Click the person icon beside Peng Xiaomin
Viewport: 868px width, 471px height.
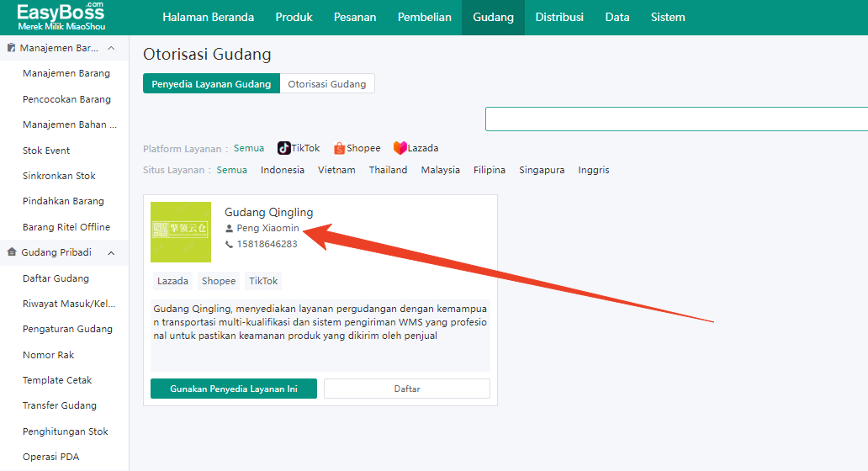coord(229,228)
